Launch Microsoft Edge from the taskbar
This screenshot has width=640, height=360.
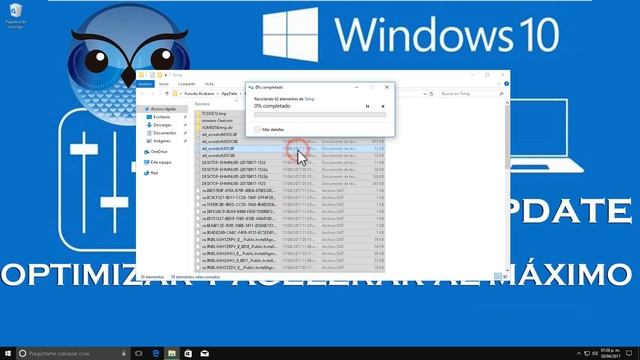pyautogui.click(x=156, y=353)
